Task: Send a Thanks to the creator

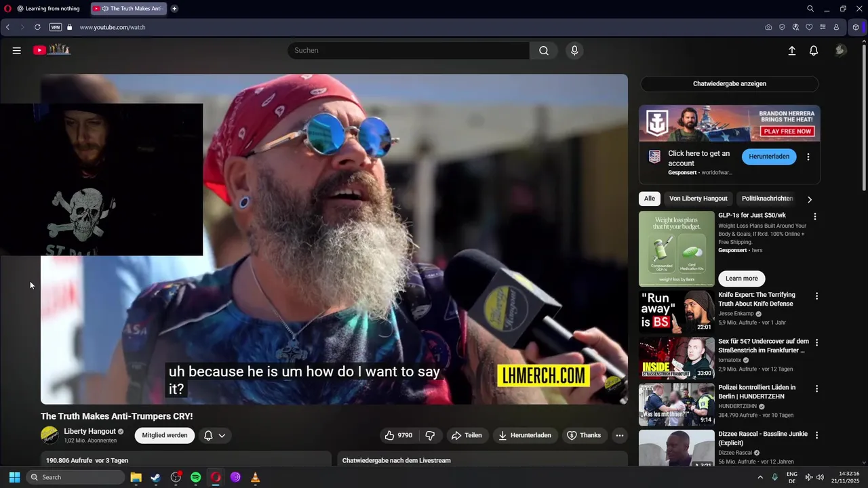Action: [x=584, y=435]
